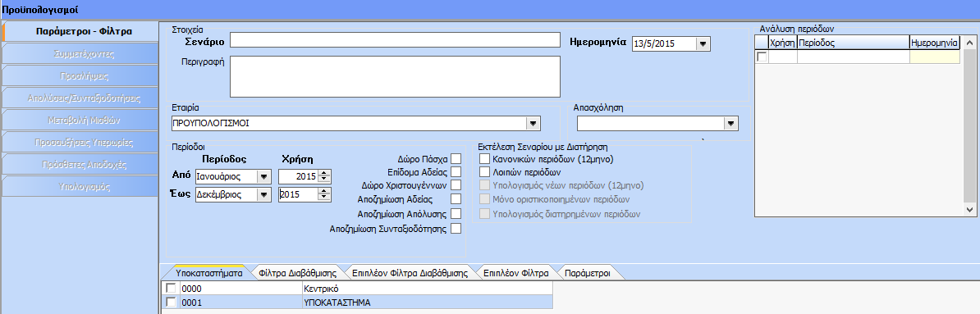The width and height of the screenshot is (980, 314).
Task: Open the Από period dropdown showing Ιανουάριος
Action: (x=263, y=176)
